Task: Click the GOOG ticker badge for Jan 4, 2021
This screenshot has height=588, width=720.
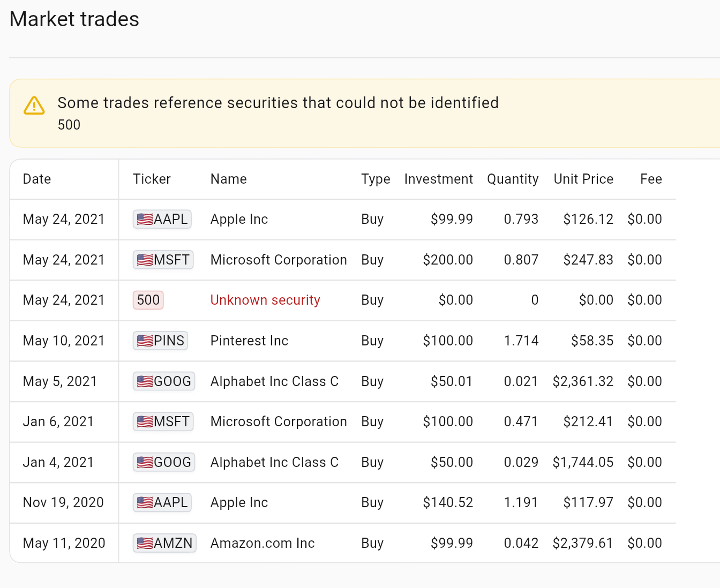Action: click(164, 462)
